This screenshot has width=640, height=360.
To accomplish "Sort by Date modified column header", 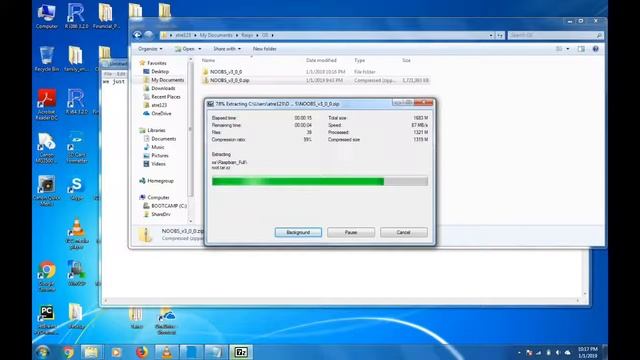I will [321, 60].
